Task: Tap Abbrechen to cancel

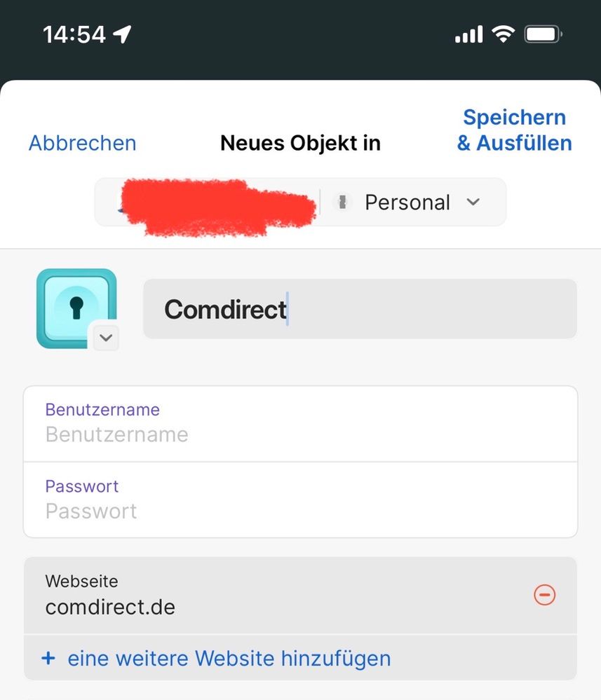Action: click(x=81, y=143)
